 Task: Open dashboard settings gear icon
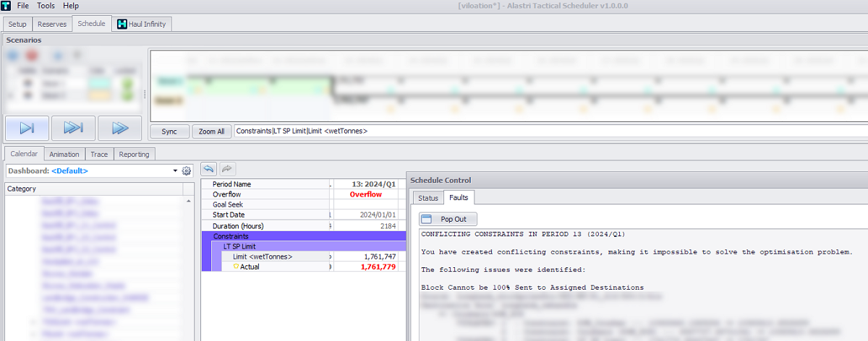pyautogui.click(x=187, y=171)
